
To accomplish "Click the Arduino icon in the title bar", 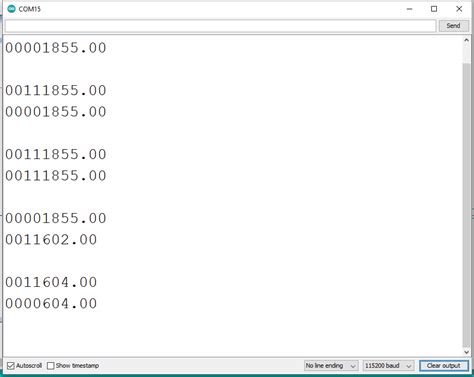I will (11, 9).
